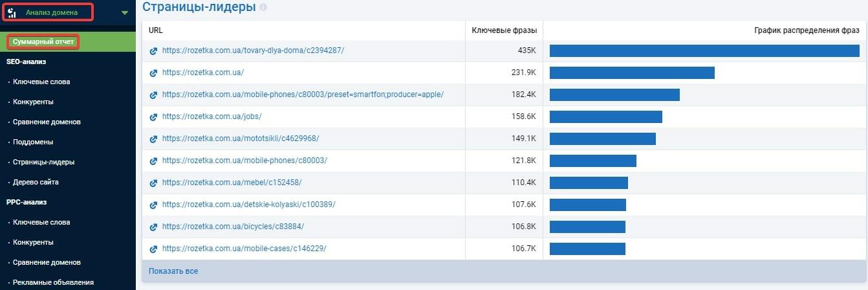The width and height of the screenshot is (868, 290).
Task: Open Дерево сайта in sidebar
Action: point(36,182)
